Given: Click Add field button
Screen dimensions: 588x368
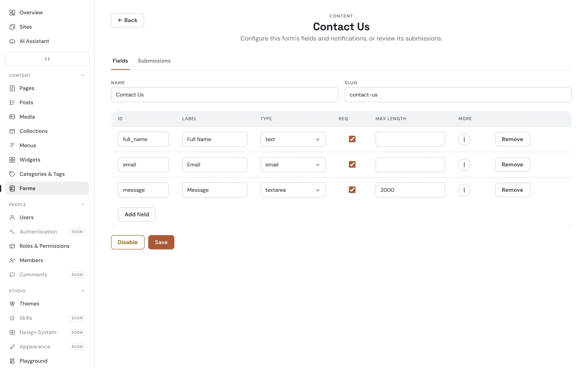Looking at the screenshot, I should tap(137, 214).
